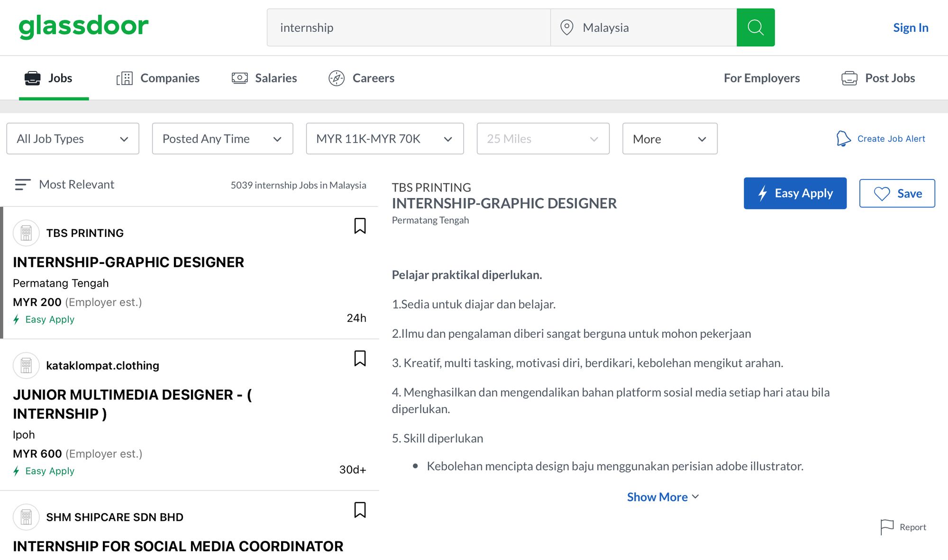The height and width of the screenshot is (560, 948).
Task: Click the Glassdoor logo
Action: (x=83, y=26)
